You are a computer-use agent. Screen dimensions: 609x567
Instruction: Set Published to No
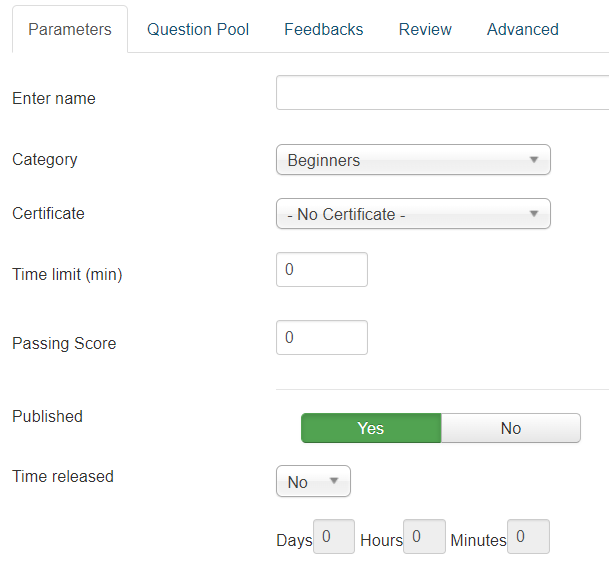click(x=510, y=428)
